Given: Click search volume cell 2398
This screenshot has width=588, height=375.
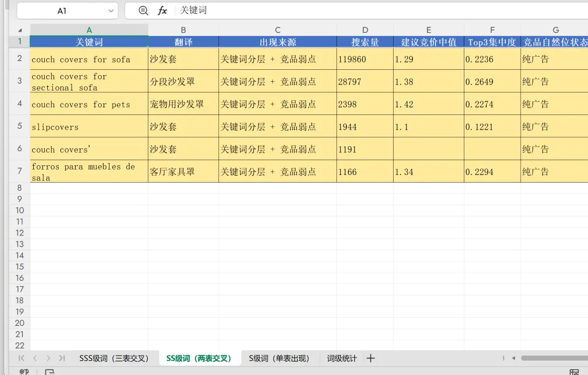Looking at the screenshot, I should click(365, 104).
